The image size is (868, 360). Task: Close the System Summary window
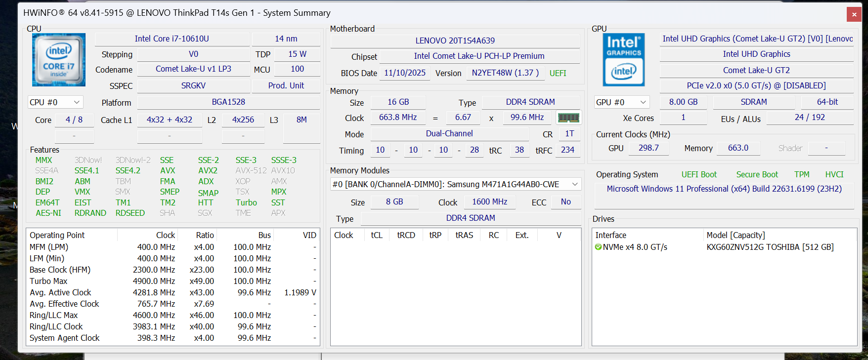coord(854,15)
